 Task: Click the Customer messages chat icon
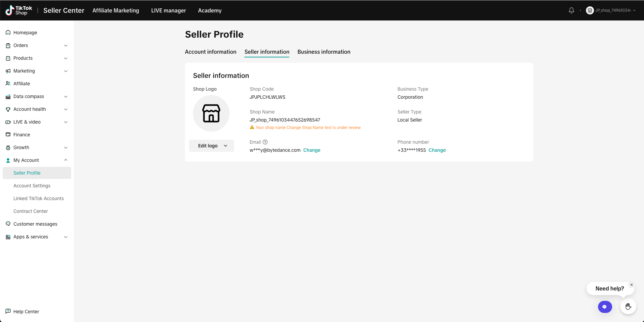[8, 224]
